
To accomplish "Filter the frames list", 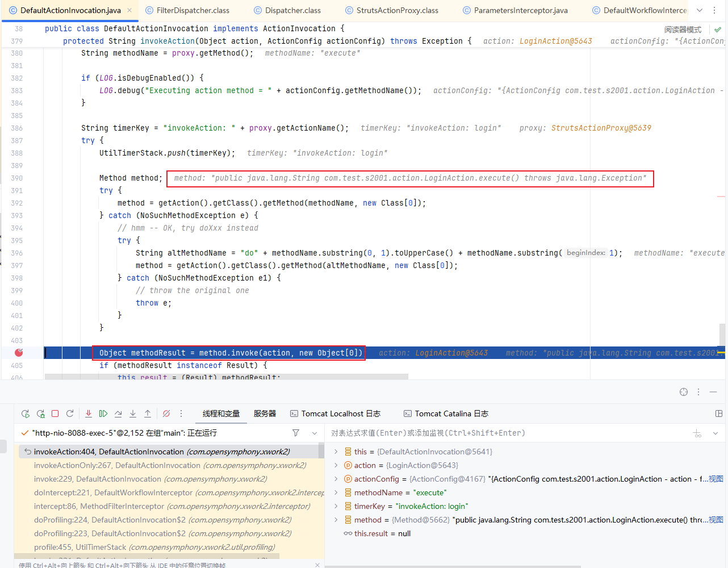I will pyautogui.click(x=296, y=433).
